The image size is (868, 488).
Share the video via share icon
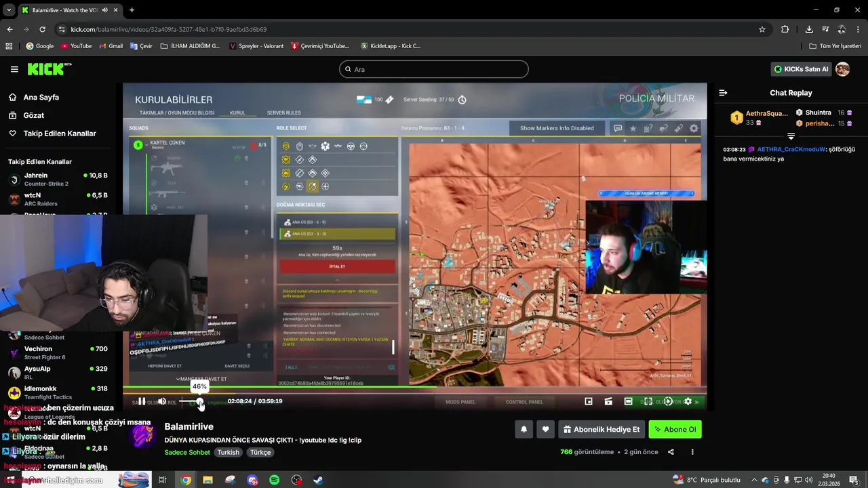point(671,452)
